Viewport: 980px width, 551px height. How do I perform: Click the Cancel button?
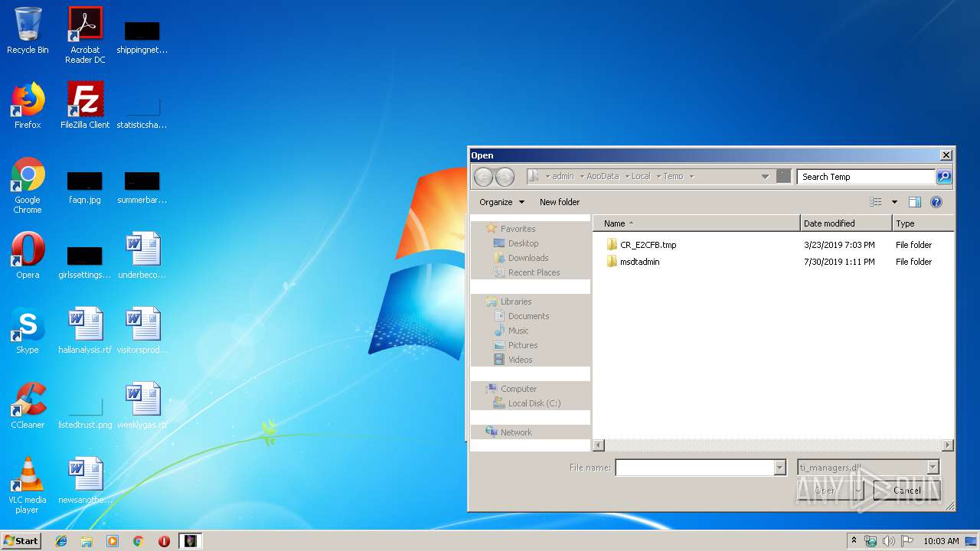pos(907,491)
